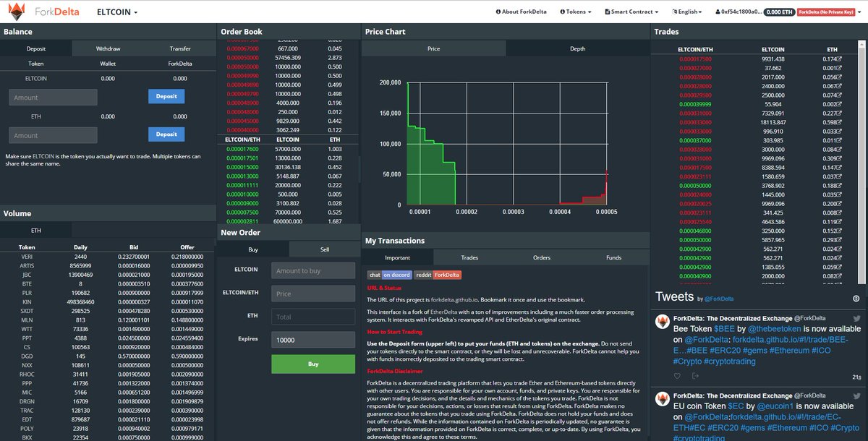Select the Important tab in My Transactions

[x=397, y=257]
